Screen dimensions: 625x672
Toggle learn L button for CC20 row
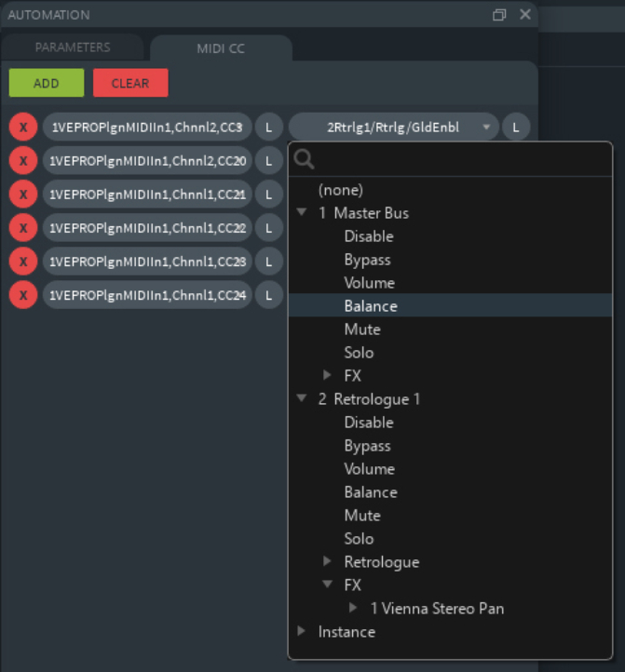pos(268,161)
